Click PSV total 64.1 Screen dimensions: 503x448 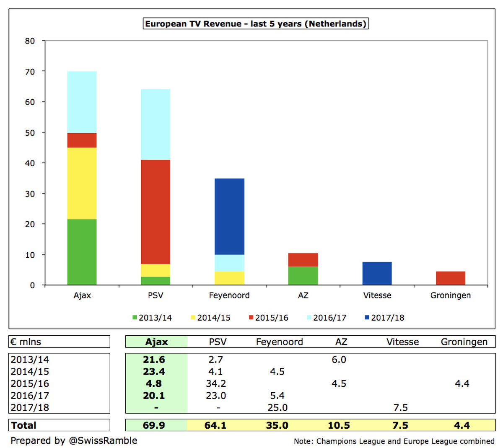tap(215, 425)
